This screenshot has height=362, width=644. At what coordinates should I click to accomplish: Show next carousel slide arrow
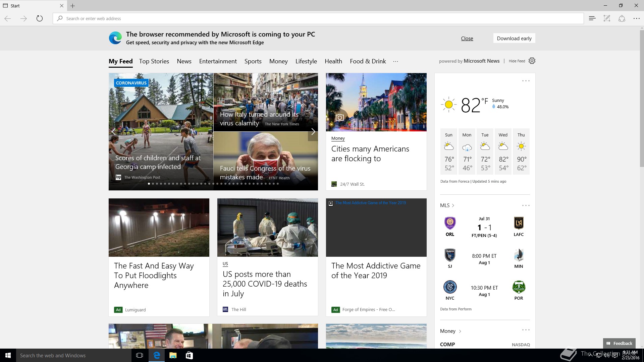pyautogui.click(x=313, y=132)
